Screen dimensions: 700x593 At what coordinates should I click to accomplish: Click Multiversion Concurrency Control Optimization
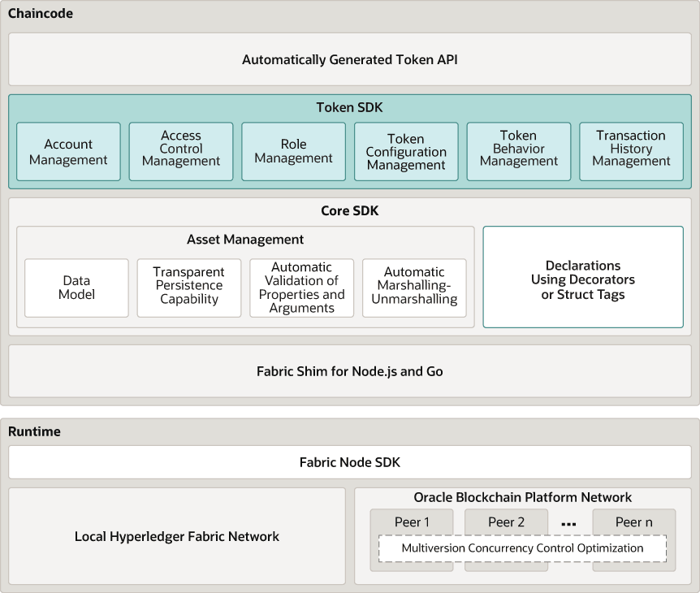point(522,548)
